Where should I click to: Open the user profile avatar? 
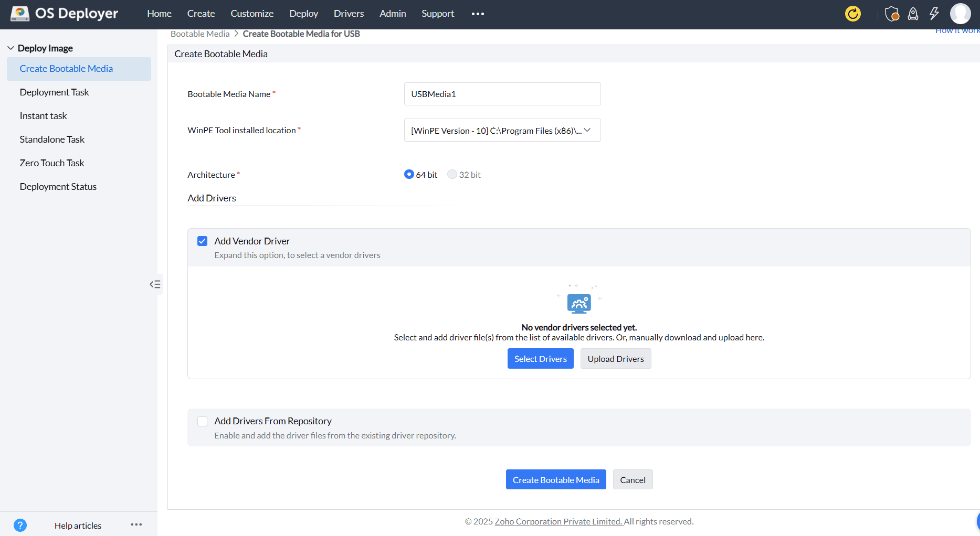click(961, 14)
